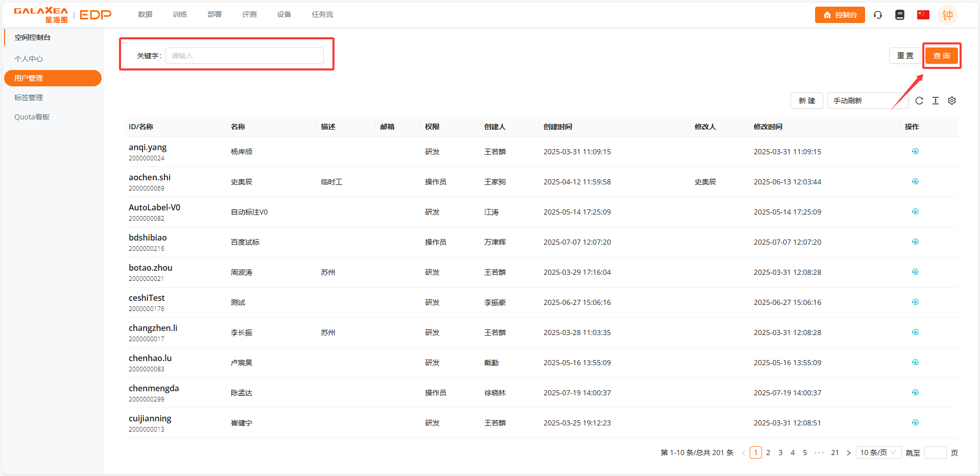
Task: Refresh the table with the circular refresh icon
Action: [x=919, y=101]
